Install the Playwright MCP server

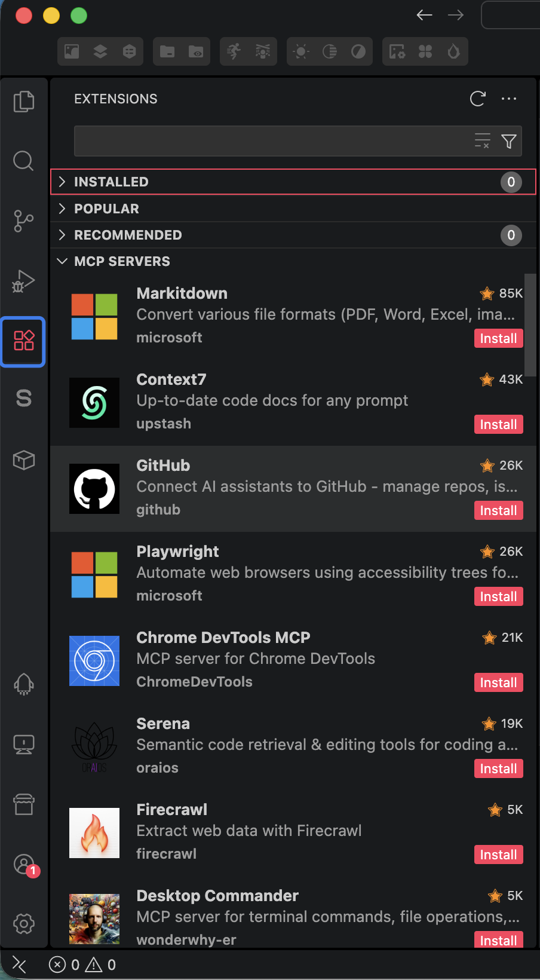pos(498,597)
